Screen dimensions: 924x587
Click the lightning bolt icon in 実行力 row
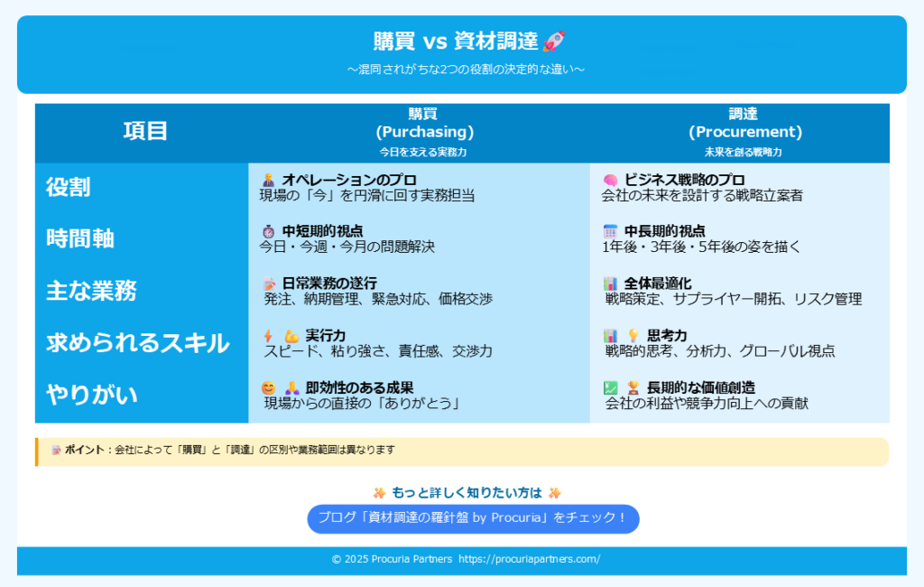268,336
